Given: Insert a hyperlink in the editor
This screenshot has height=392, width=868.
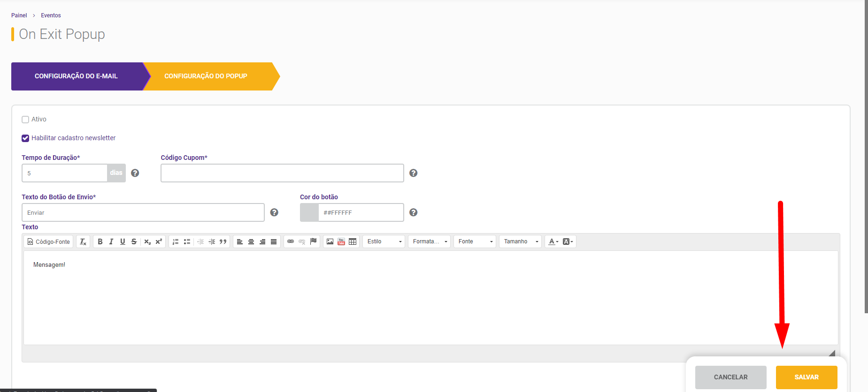Looking at the screenshot, I should tap(291, 241).
